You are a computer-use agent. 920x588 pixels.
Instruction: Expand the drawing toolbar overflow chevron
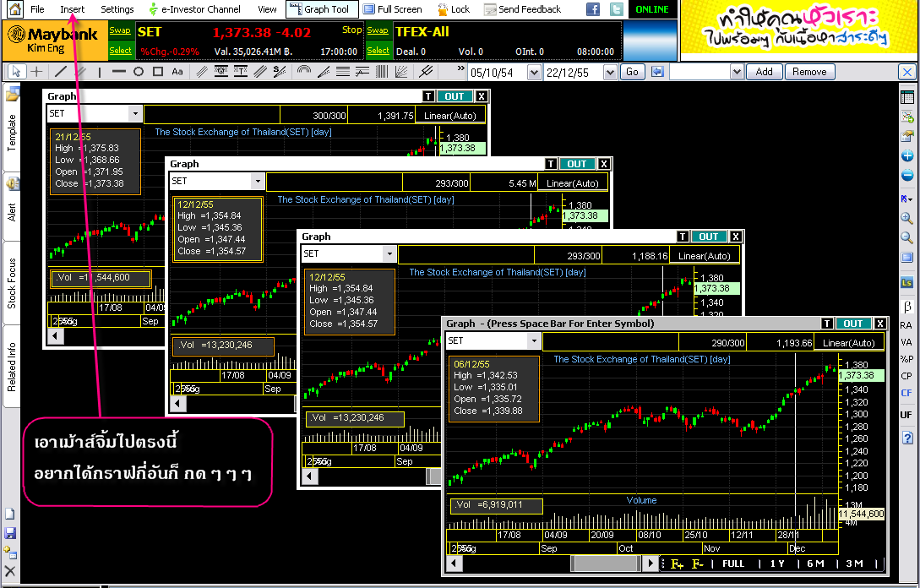pos(460,68)
